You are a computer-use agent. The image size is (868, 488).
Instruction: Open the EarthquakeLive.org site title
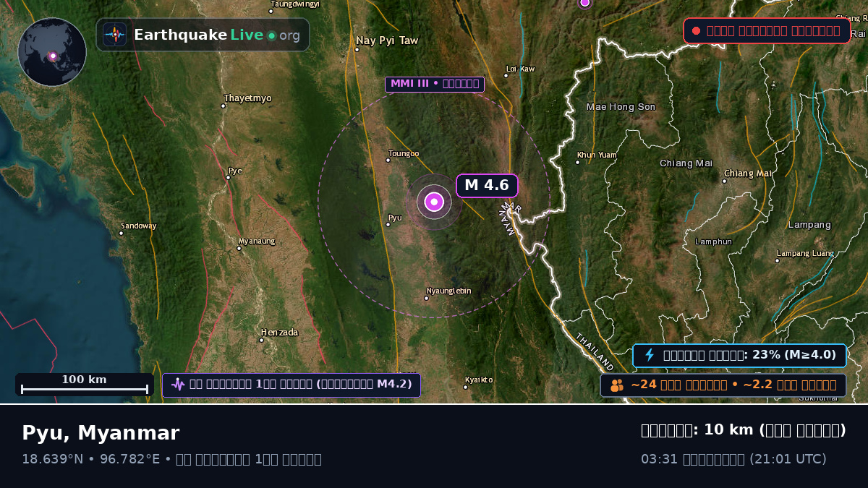[x=217, y=35]
